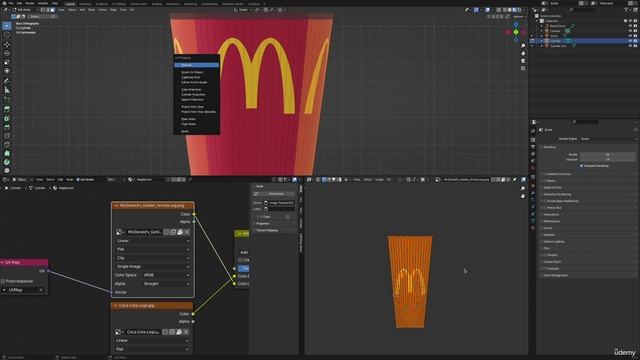Open Linear interpolation dropdown on McDonald's node
640x360 pixels.
pyautogui.click(x=152, y=241)
